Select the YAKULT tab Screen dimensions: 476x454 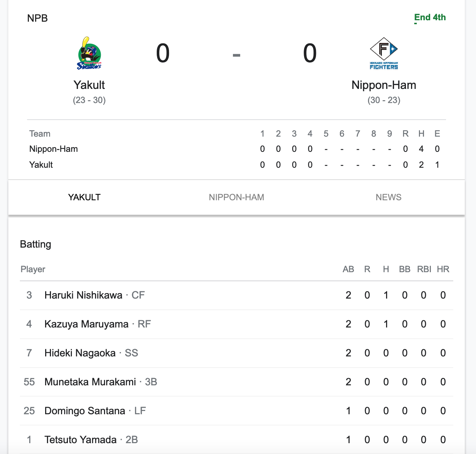click(85, 197)
